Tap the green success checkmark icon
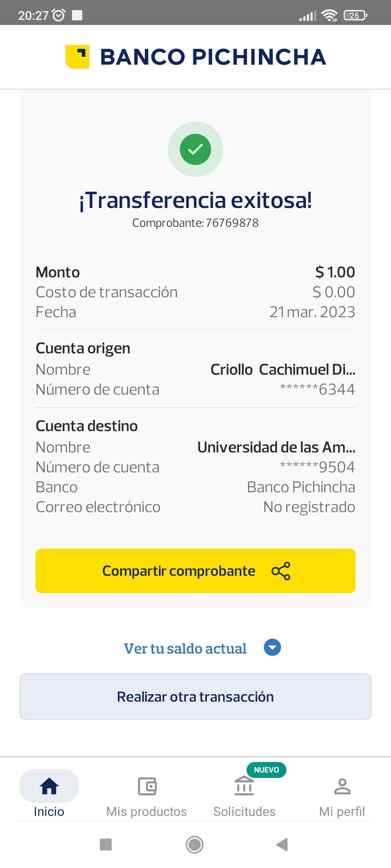The width and height of the screenshot is (391, 868). (195, 149)
